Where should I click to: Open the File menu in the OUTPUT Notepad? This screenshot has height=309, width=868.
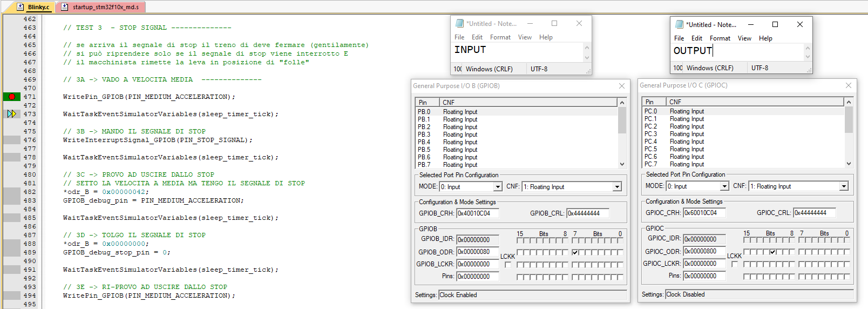679,38
